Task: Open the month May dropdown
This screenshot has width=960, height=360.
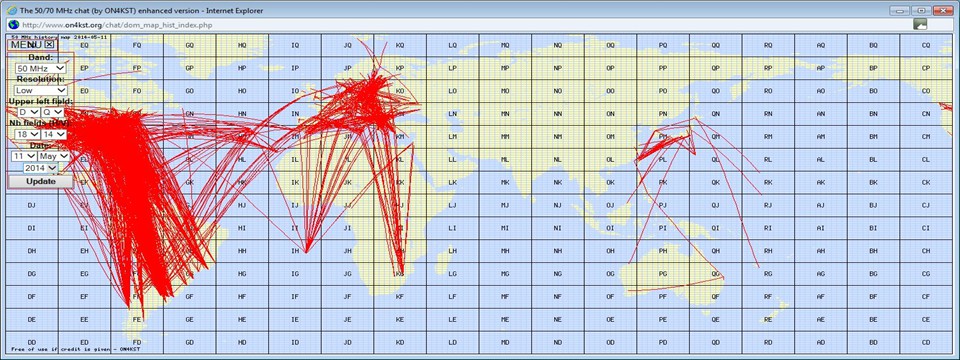Action: click(53, 156)
